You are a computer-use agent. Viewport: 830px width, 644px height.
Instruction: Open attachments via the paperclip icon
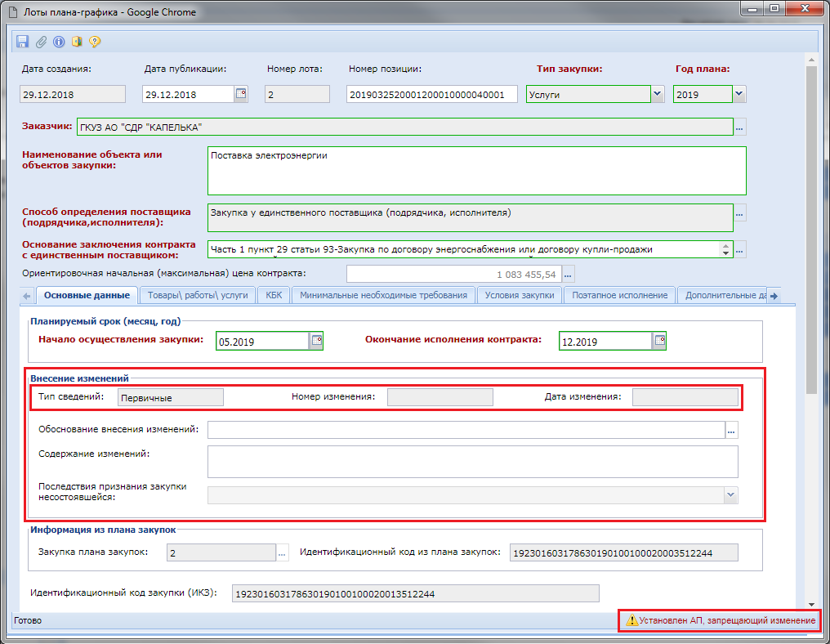41,42
